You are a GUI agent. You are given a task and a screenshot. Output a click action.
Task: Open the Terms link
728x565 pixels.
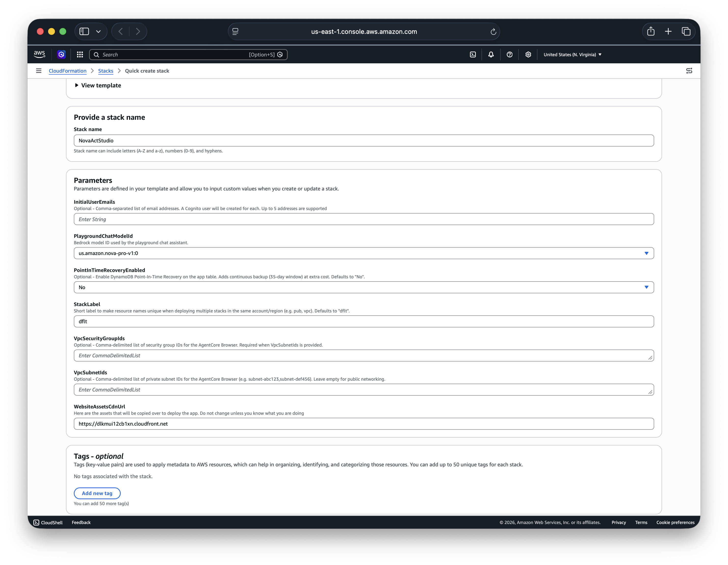pos(641,522)
